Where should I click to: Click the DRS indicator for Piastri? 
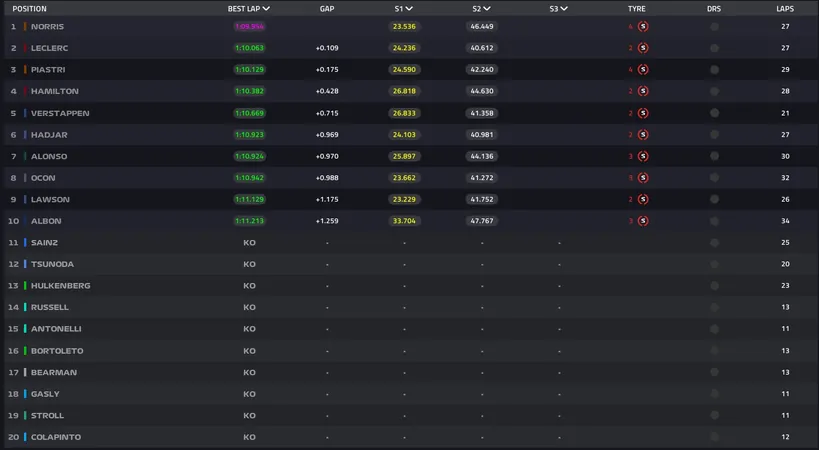[x=714, y=69]
